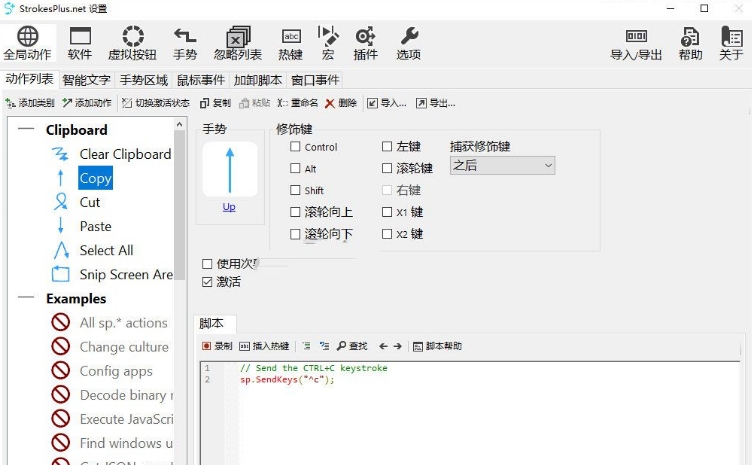This screenshot has height=465, width=752.
Task: Open the 导入/导出 import-export section
Action: (636, 43)
